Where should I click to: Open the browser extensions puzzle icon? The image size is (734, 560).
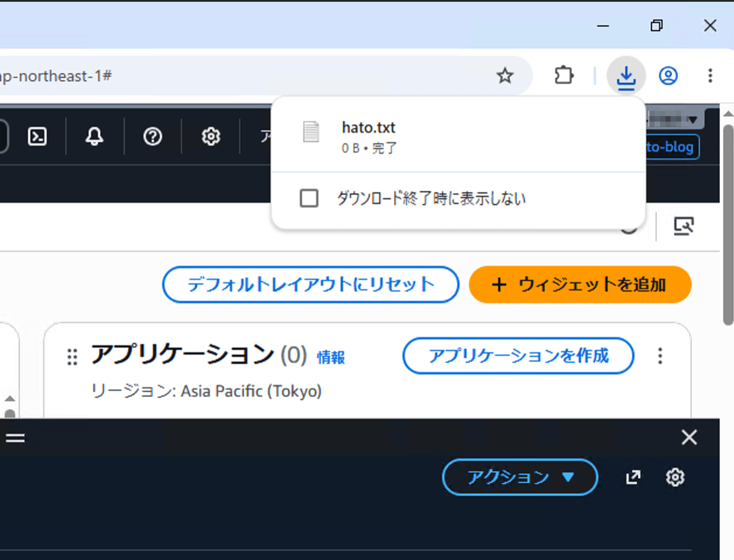coord(564,75)
